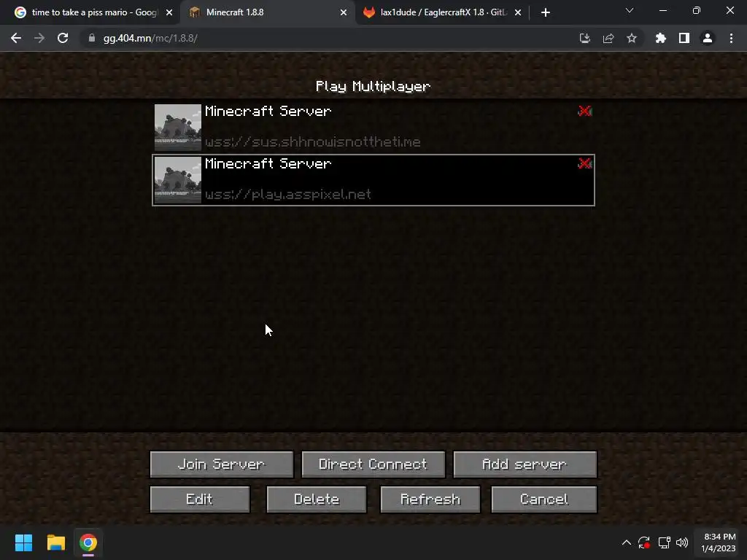Click the Add server button
This screenshot has height=560, width=747.
coord(525,464)
